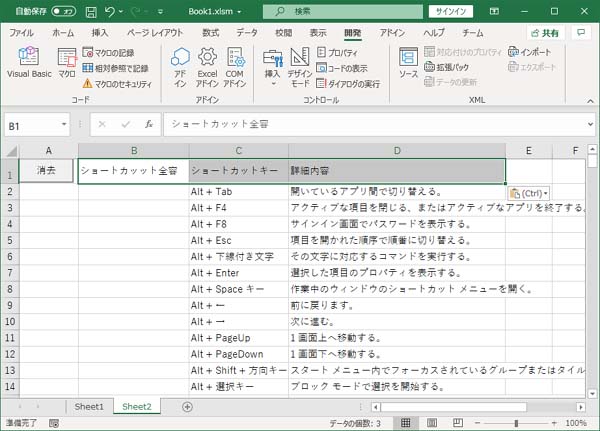Switch to the Data (データ) tab
Viewport: 600px width, 431px height.
[247, 33]
